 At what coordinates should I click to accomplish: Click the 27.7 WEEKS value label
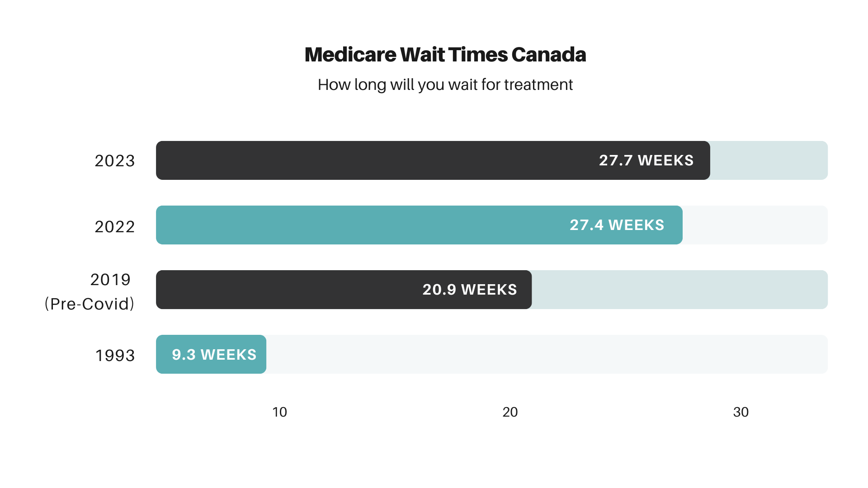coord(646,160)
